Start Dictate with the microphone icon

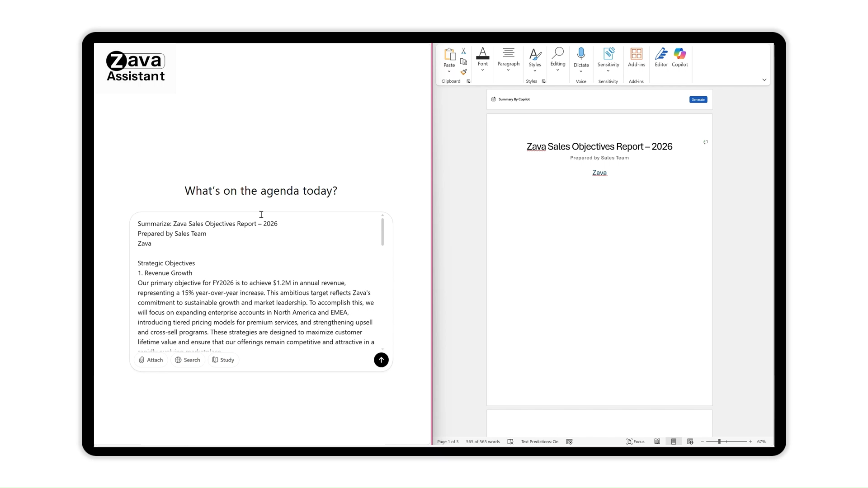pos(581,54)
